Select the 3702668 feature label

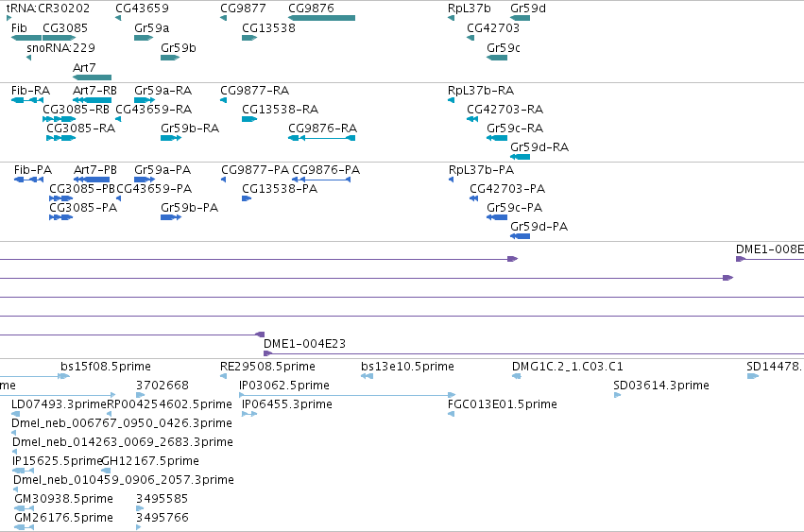click(x=163, y=386)
